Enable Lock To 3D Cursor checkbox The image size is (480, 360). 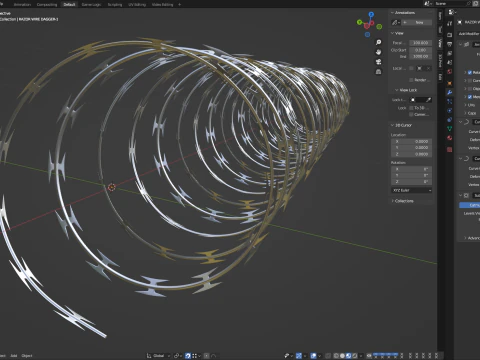click(x=411, y=108)
